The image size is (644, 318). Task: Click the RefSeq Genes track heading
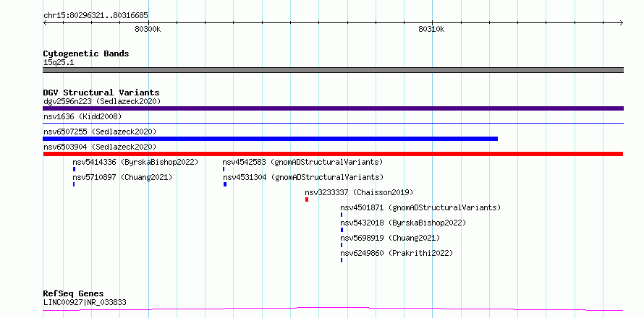[74, 294]
